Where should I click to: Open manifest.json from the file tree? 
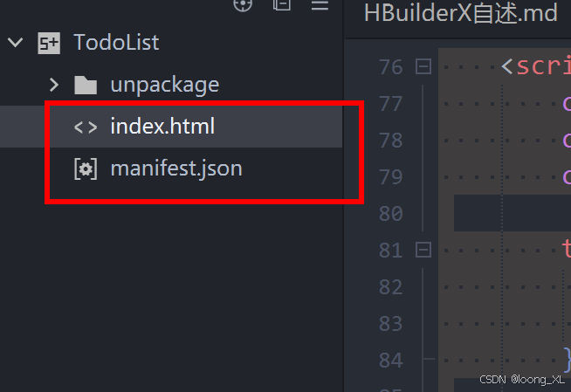coord(175,168)
